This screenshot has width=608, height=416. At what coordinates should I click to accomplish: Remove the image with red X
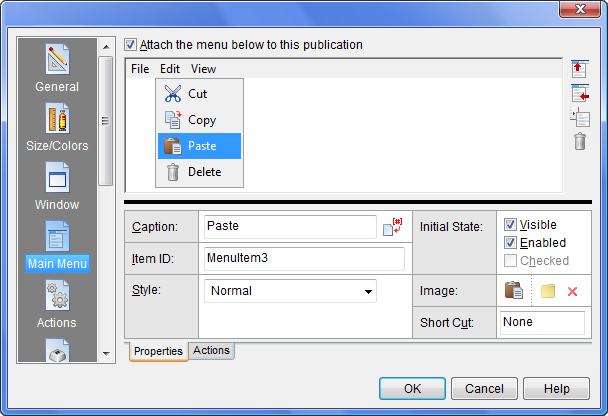(x=573, y=292)
